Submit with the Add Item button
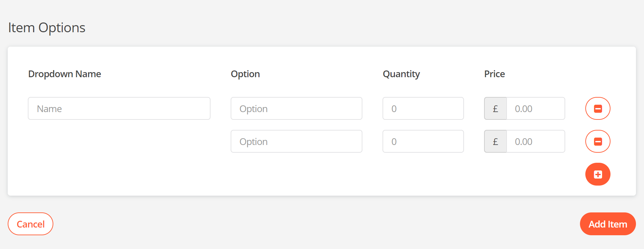Screen dimensions: 644x249 coord(607,224)
